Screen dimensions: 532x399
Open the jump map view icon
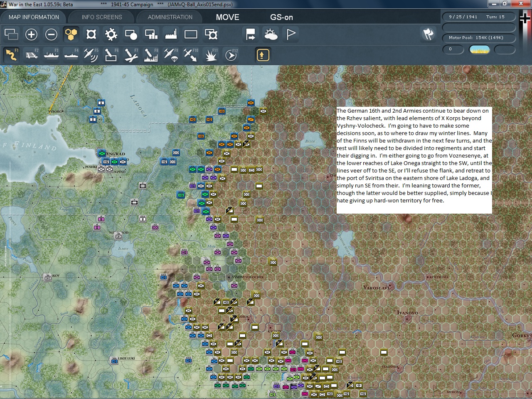click(11, 34)
